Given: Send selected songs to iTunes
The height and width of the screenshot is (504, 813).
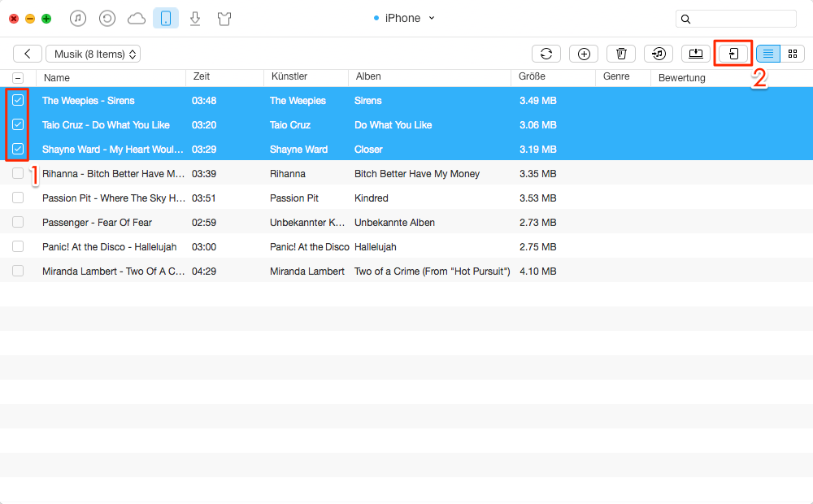Looking at the screenshot, I should [659, 54].
